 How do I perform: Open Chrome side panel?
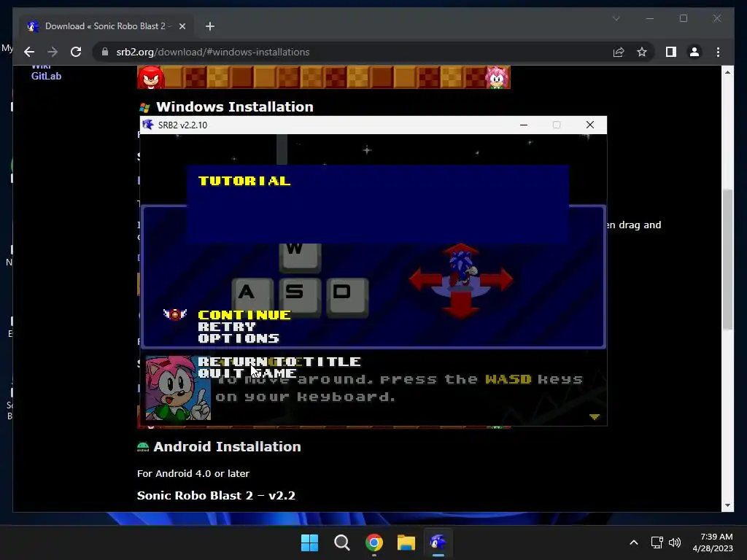pyautogui.click(x=671, y=52)
